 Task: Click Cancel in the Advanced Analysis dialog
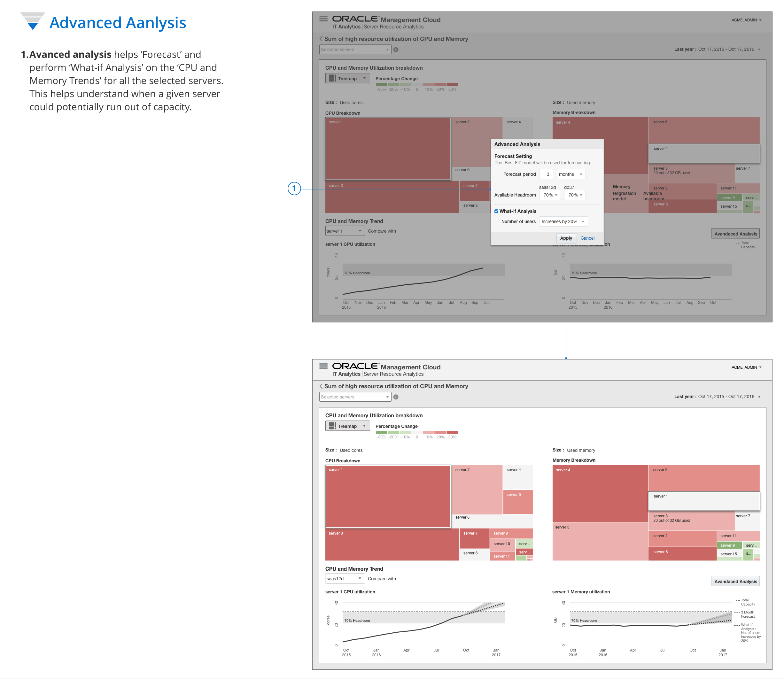tap(587, 238)
